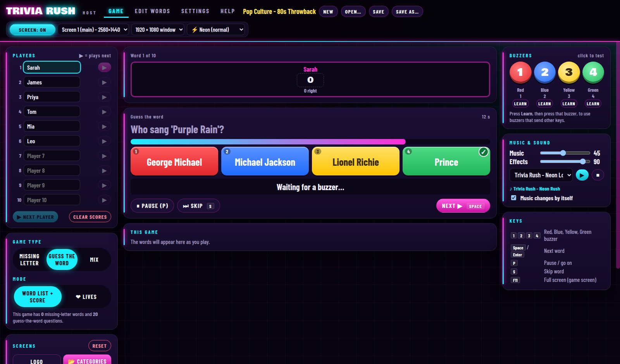This screenshot has height=364, width=620.
Task: Open the Help tab
Action: point(227,11)
